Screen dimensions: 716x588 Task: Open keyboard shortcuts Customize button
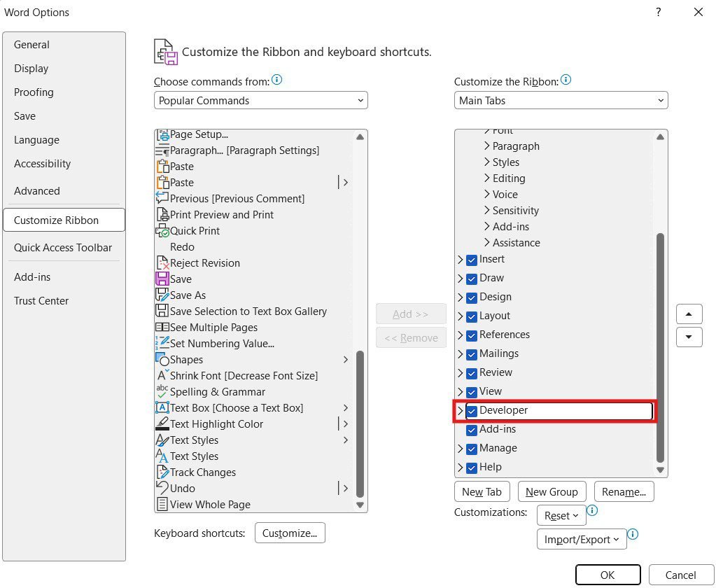click(x=290, y=533)
